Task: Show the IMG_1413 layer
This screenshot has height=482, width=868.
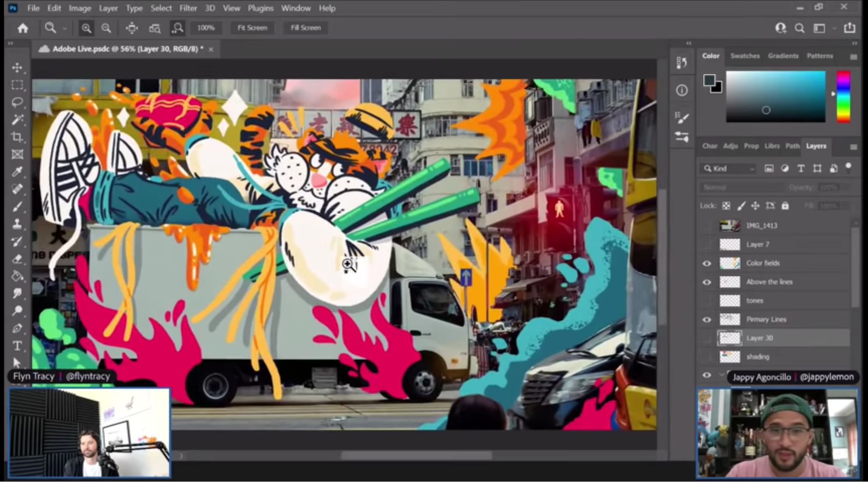Action: coord(707,225)
